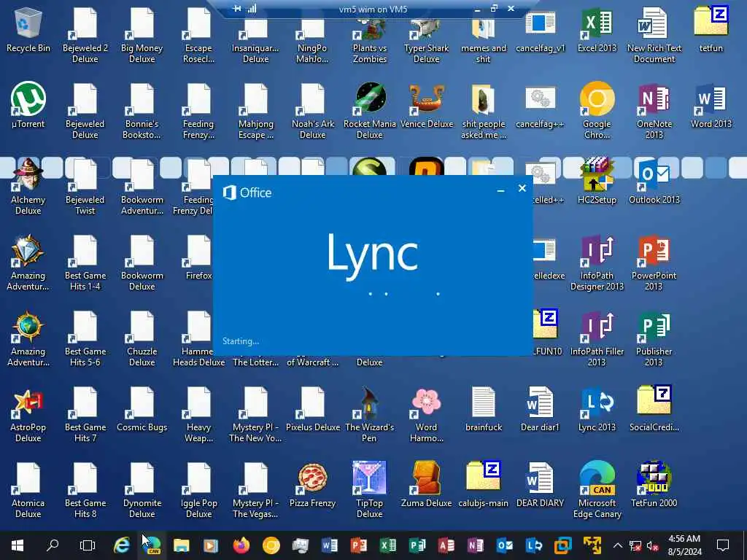Open Access from the taskbar

point(446,545)
